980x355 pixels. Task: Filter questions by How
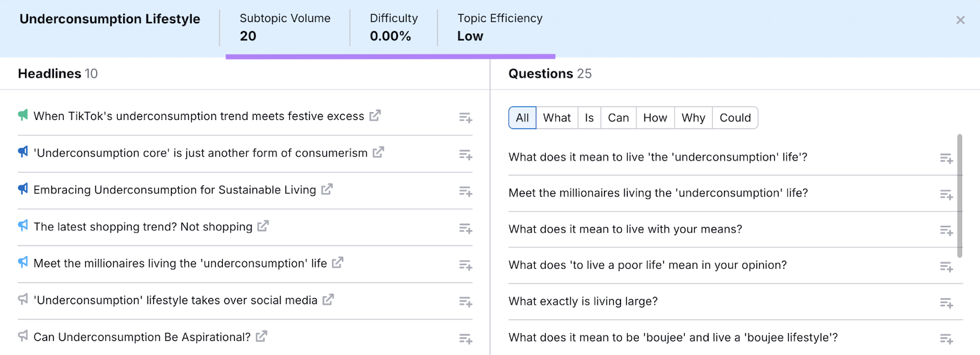click(655, 118)
